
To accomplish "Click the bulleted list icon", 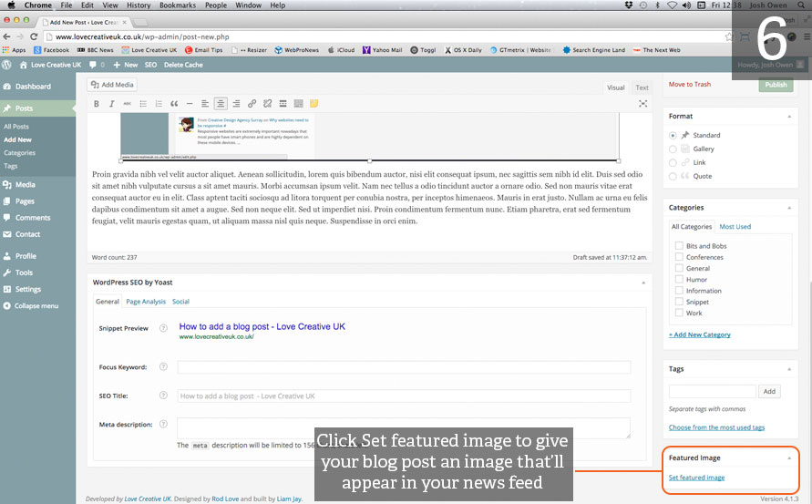I will [x=142, y=104].
